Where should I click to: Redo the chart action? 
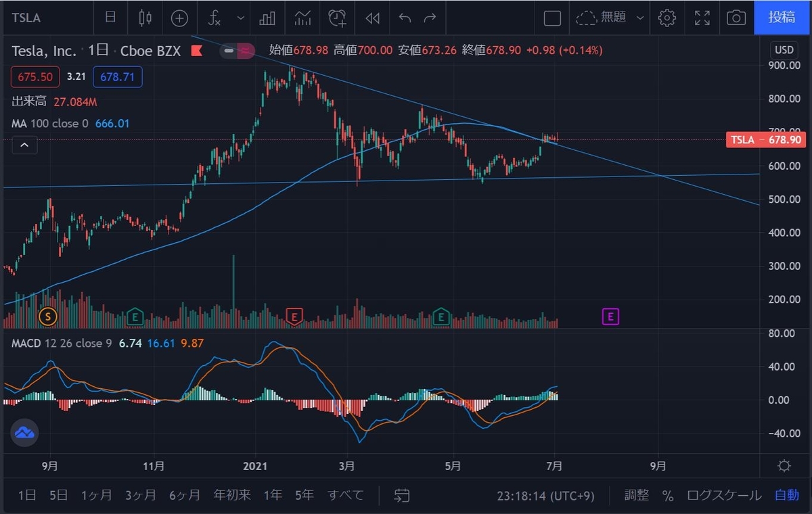(430, 18)
